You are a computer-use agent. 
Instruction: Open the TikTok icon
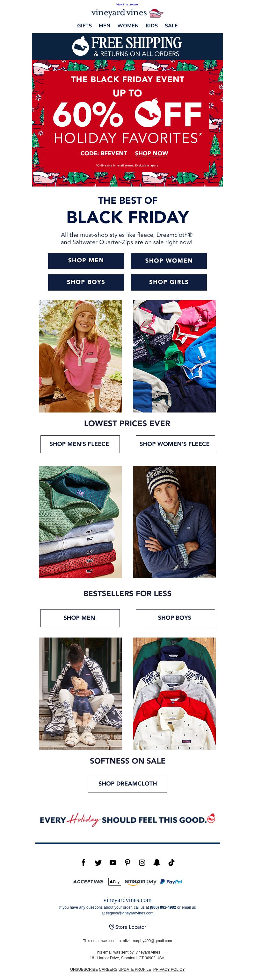[x=171, y=863]
